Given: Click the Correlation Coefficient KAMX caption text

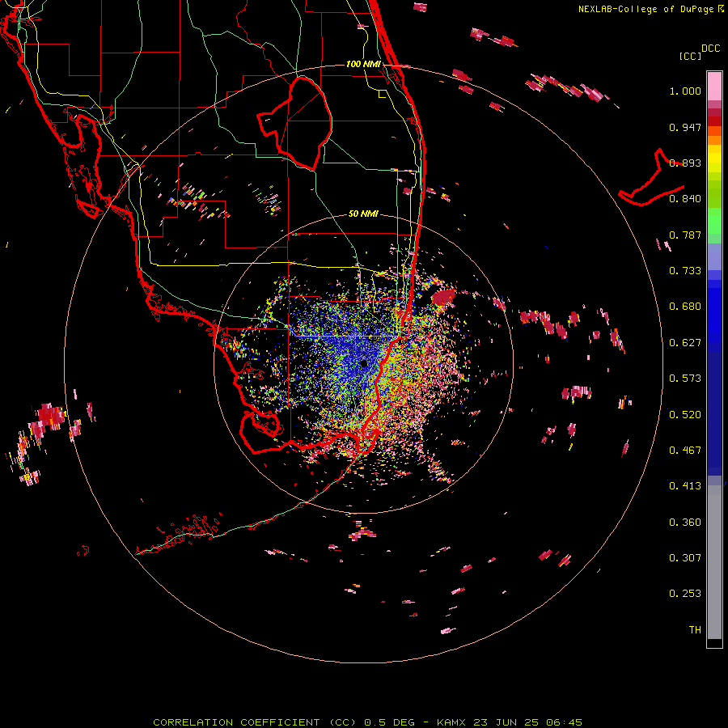Looking at the screenshot, I should click(x=368, y=722).
